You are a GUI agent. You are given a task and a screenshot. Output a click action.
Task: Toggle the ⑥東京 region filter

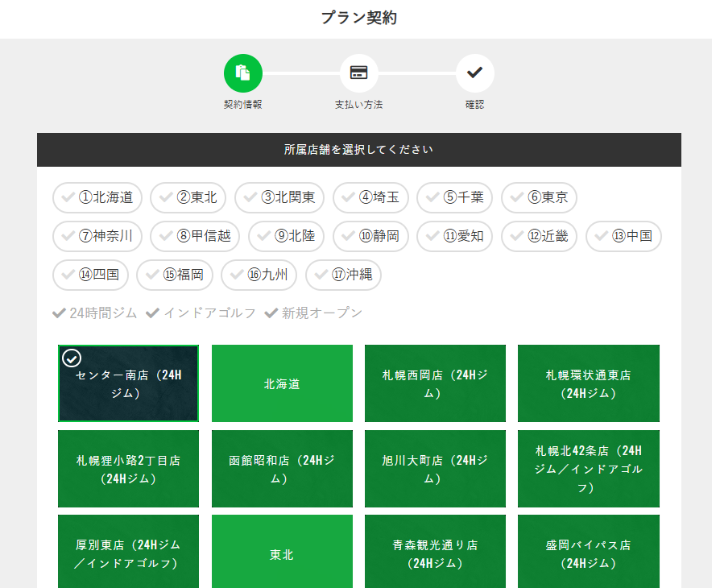(x=539, y=197)
